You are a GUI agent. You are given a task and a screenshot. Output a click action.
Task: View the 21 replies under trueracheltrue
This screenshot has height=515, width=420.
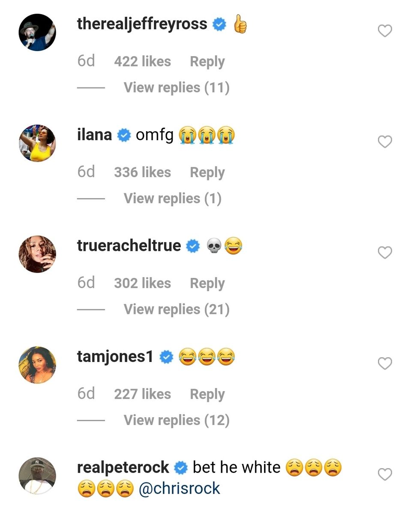pyautogui.click(x=176, y=309)
